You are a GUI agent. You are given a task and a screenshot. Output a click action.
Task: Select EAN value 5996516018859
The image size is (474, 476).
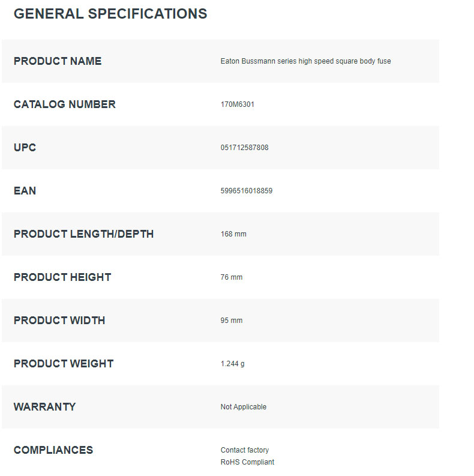pos(247,191)
